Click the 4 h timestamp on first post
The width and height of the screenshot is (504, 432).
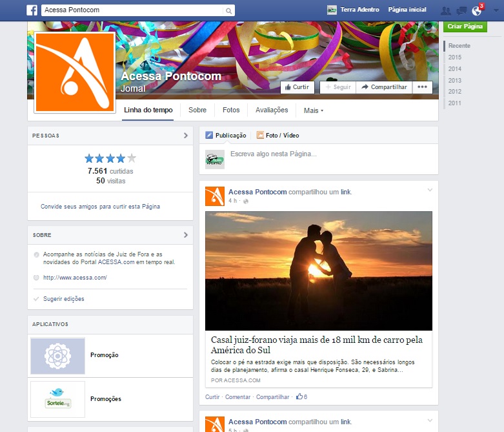(x=233, y=201)
